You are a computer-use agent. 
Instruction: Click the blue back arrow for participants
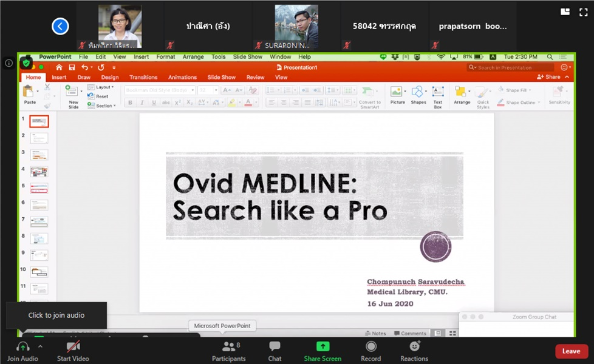pos(60,26)
